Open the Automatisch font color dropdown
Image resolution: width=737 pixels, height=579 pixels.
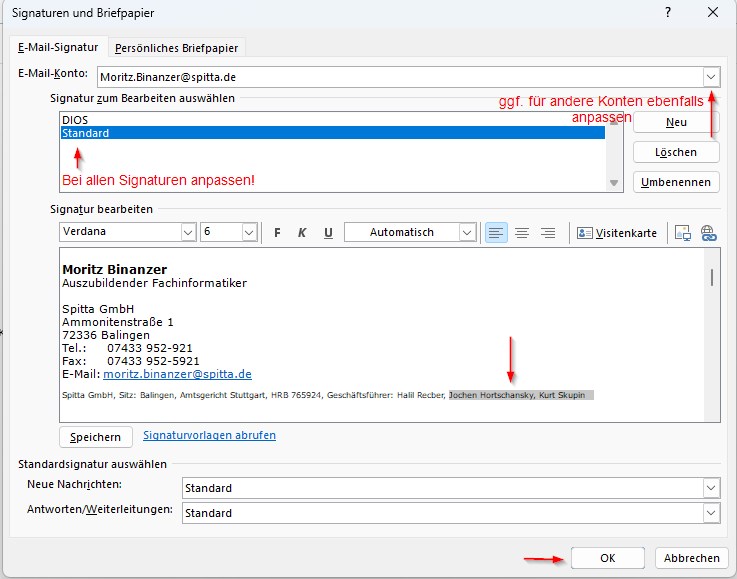pos(466,232)
